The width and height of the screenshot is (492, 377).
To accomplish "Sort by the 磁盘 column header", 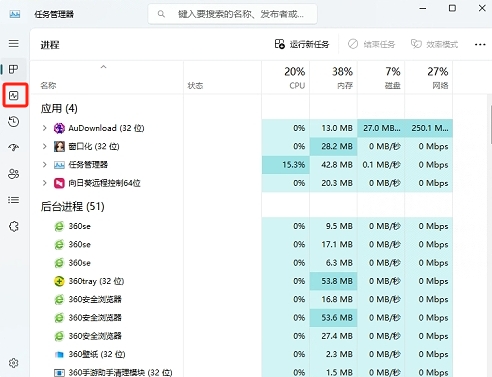I will (x=381, y=77).
